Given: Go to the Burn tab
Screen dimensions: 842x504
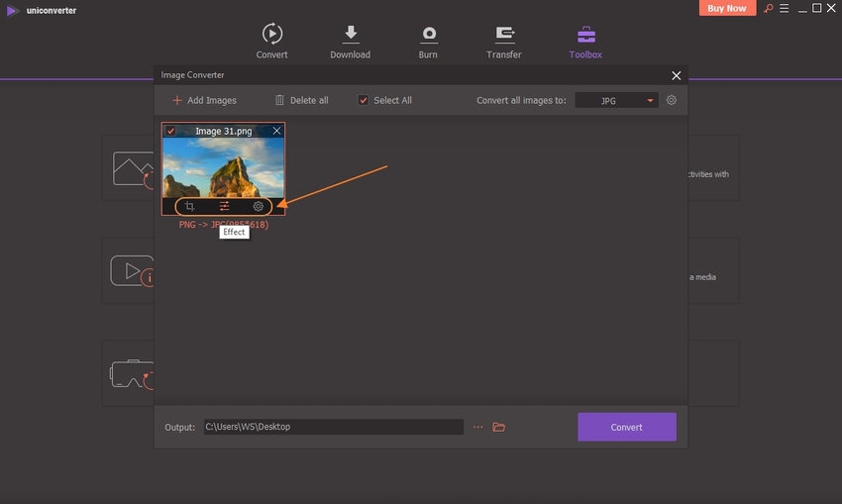Looking at the screenshot, I should (x=429, y=42).
